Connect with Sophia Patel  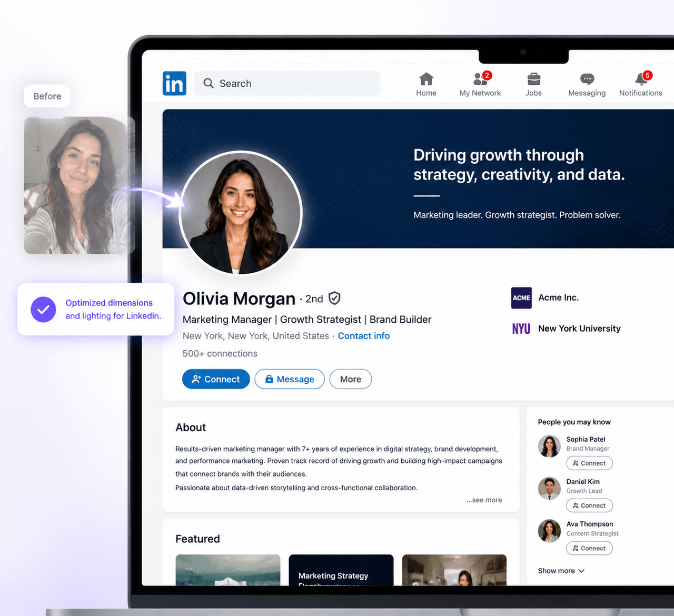pos(589,463)
